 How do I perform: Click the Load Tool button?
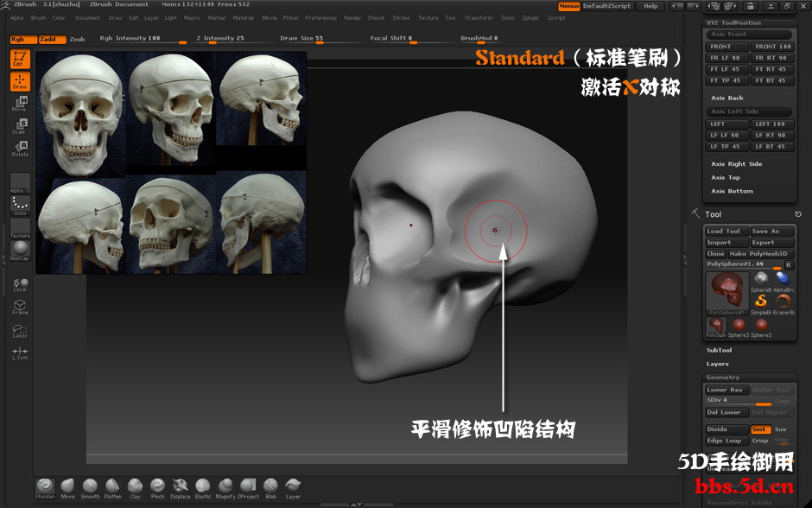(x=727, y=232)
